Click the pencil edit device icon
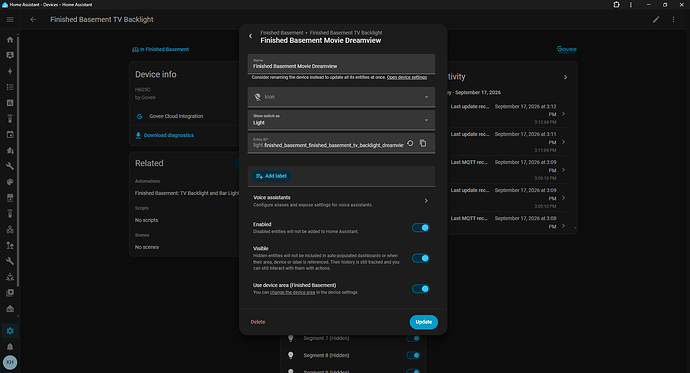This screenshot has width=690, height=373. click(x=656, y=20)
